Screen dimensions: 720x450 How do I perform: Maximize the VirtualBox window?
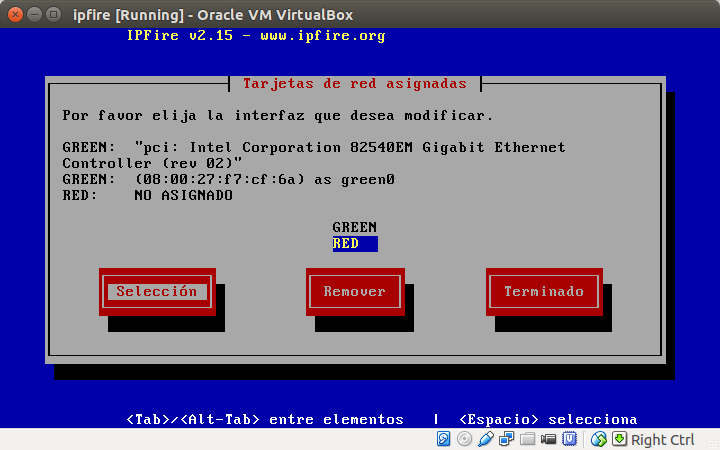coord(54,15)
